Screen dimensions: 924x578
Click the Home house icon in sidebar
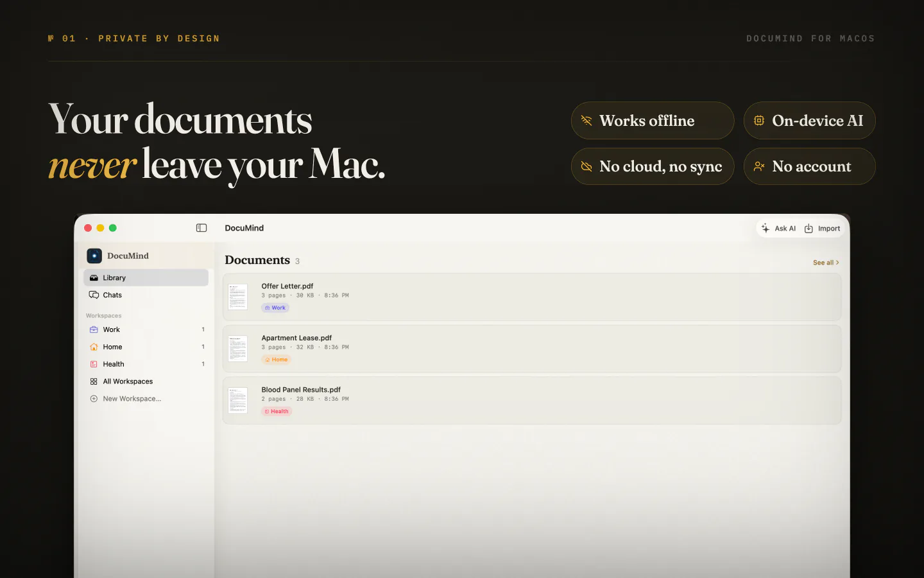click(94, 347)
